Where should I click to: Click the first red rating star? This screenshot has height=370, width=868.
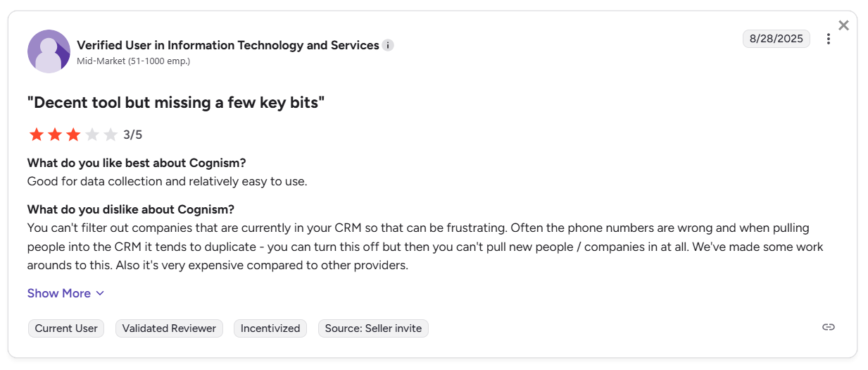pos(37,135)
